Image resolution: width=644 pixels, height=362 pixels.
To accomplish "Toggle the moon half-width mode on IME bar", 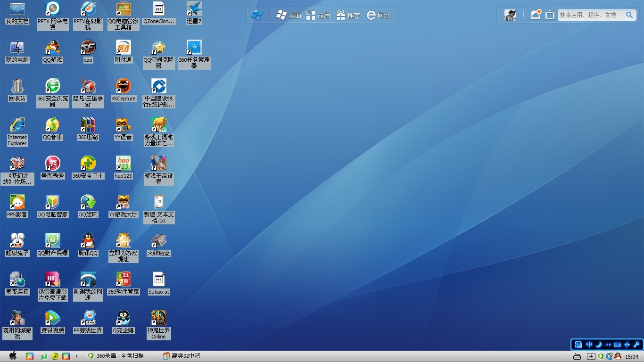I will (599, 345).
